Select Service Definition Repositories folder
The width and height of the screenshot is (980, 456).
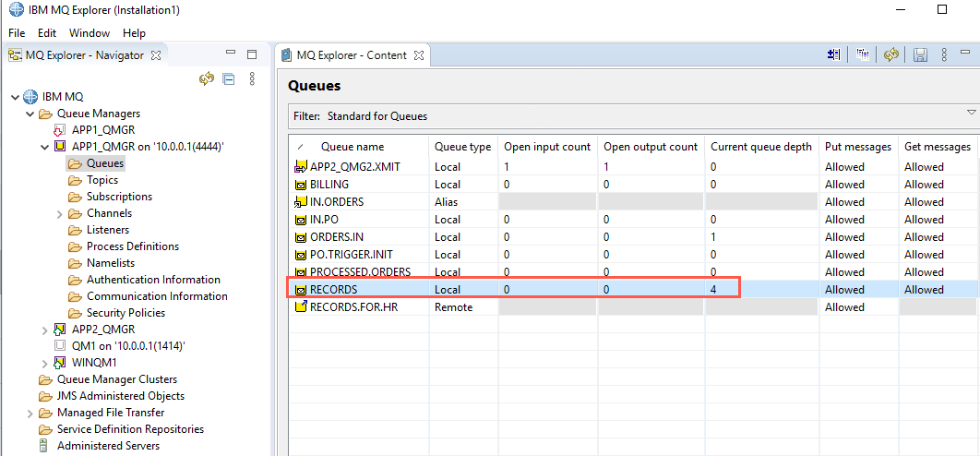coord(130,429)
